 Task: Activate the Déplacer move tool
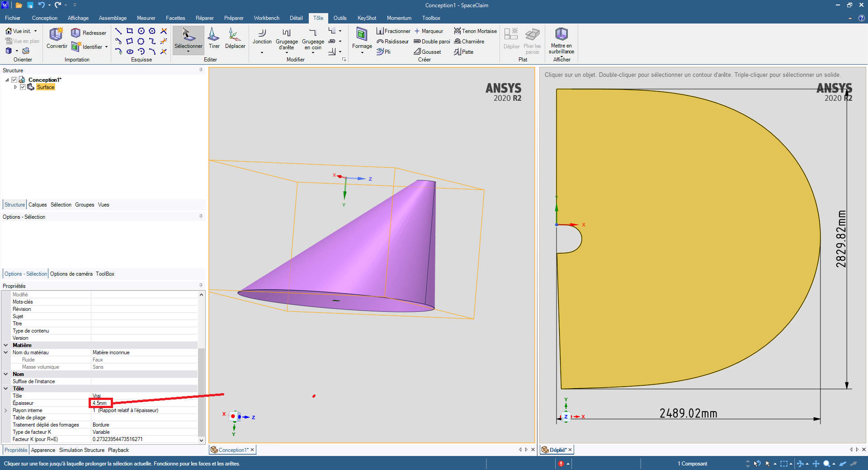[235, 38]
